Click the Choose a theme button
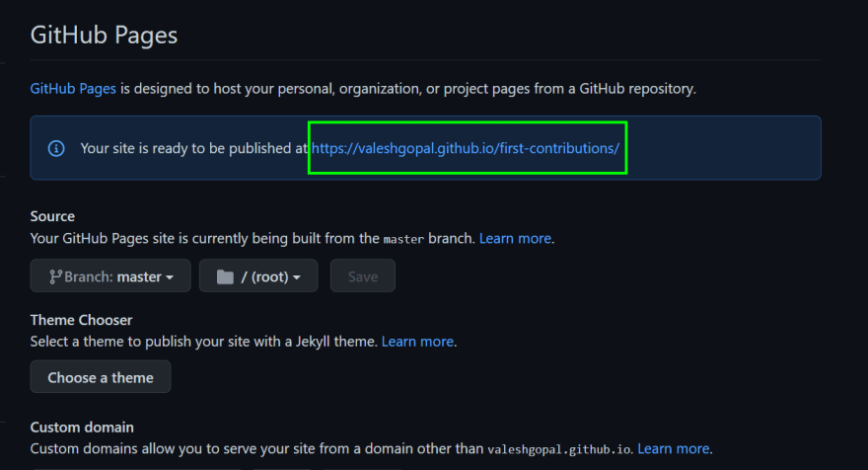868x470 pixels. click(x=101, y=377)
